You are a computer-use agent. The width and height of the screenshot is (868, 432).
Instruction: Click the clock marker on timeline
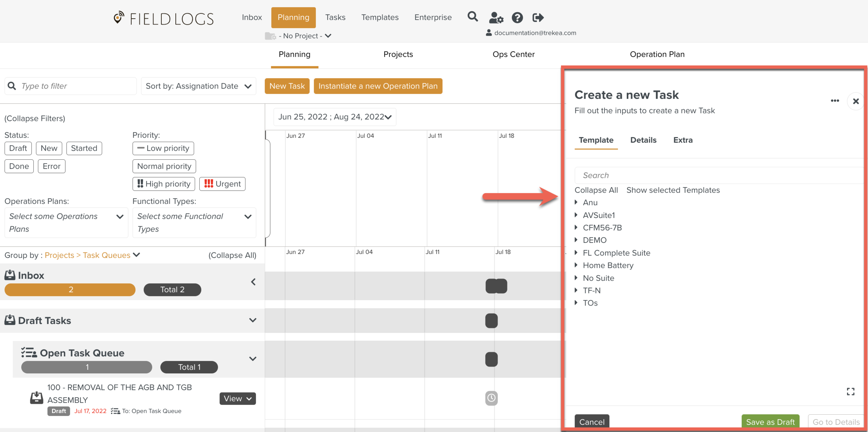pos(491,398)
